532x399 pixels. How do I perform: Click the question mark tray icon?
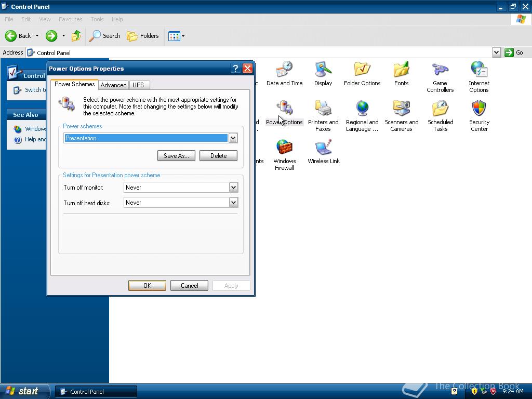454,391
